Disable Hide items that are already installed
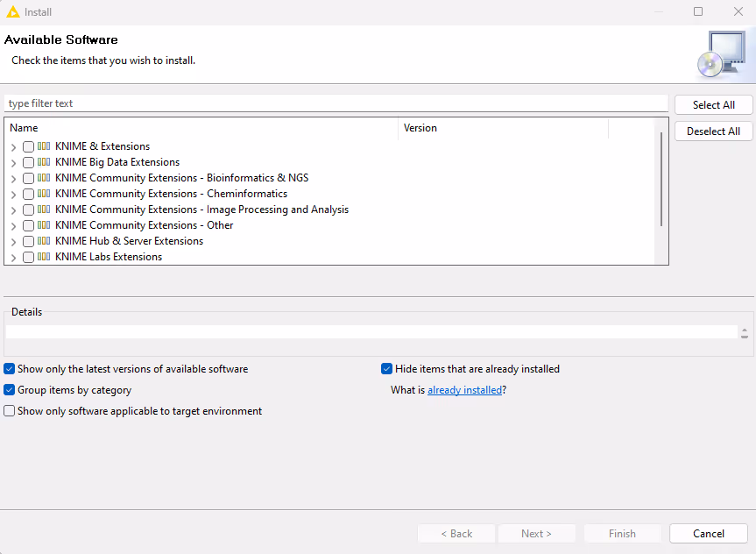756x554 pixels. coord(387,369)
